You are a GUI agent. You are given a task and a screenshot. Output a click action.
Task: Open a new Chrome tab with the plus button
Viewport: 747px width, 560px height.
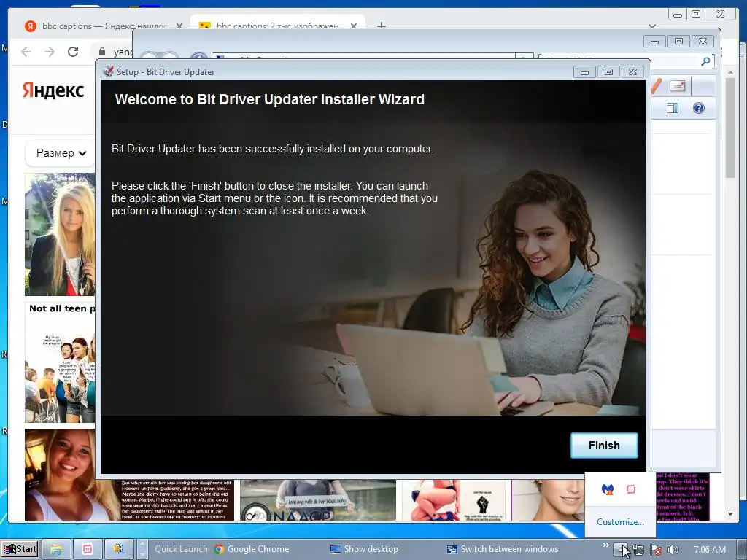coord(381,25)
